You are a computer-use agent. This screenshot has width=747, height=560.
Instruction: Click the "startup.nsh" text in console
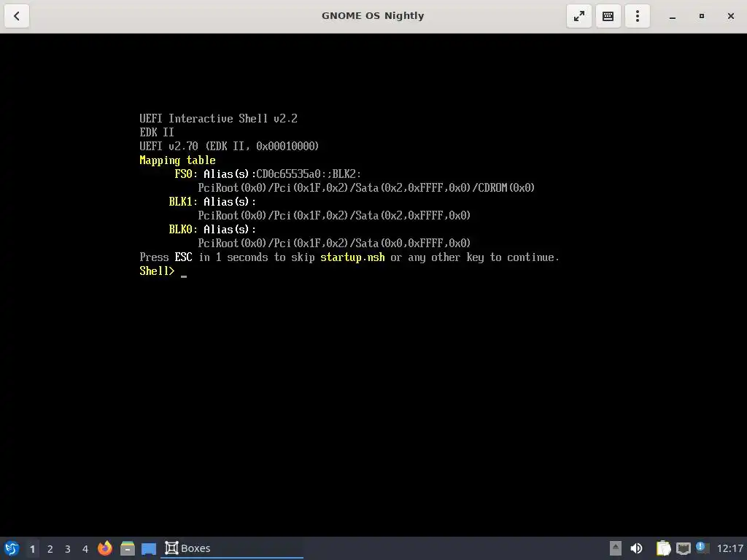tap(352, 257)
